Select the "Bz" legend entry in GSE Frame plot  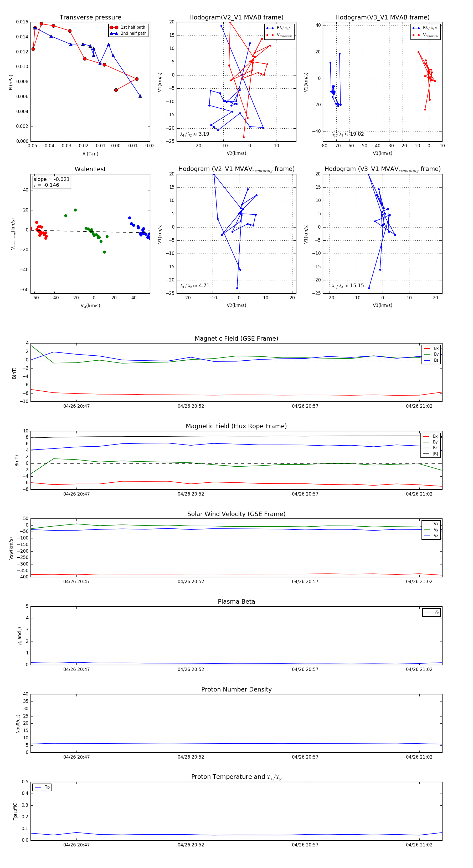(x=431, y=360)
